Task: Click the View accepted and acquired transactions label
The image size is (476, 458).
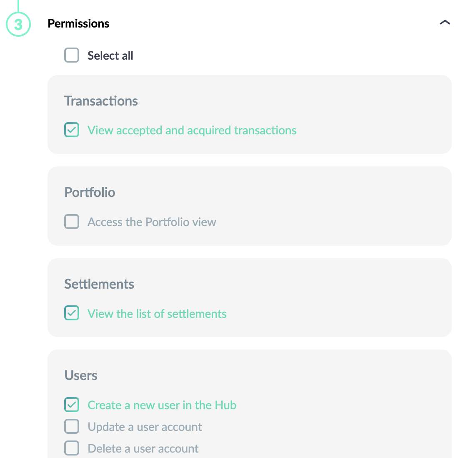Action: [x=192, y=130]
